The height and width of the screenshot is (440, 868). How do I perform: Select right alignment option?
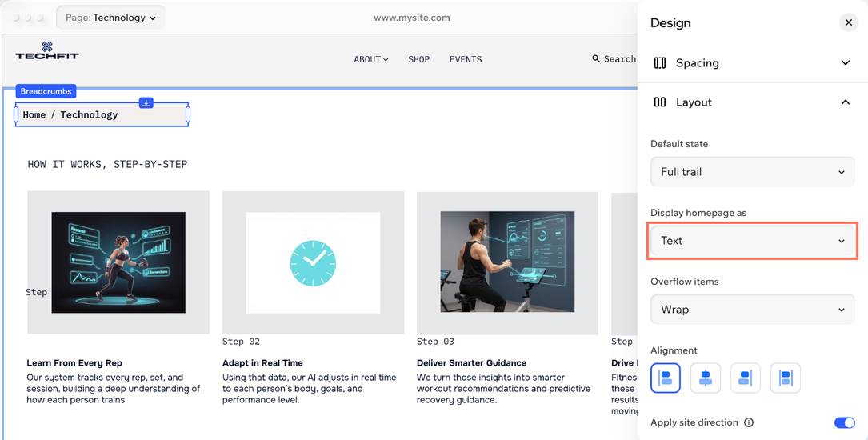pos(745,378)
